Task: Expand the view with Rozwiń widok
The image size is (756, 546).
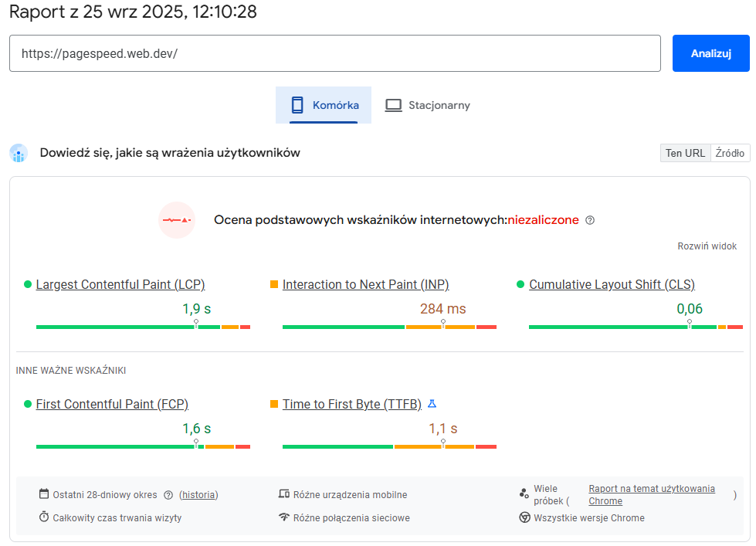Action: (x=707, y=246)
